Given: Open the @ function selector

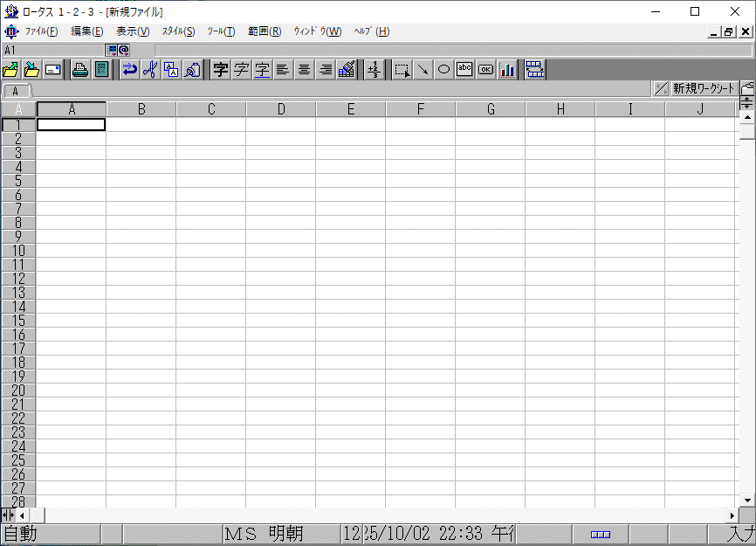Looking at the screenshot, I should point(125,49).
